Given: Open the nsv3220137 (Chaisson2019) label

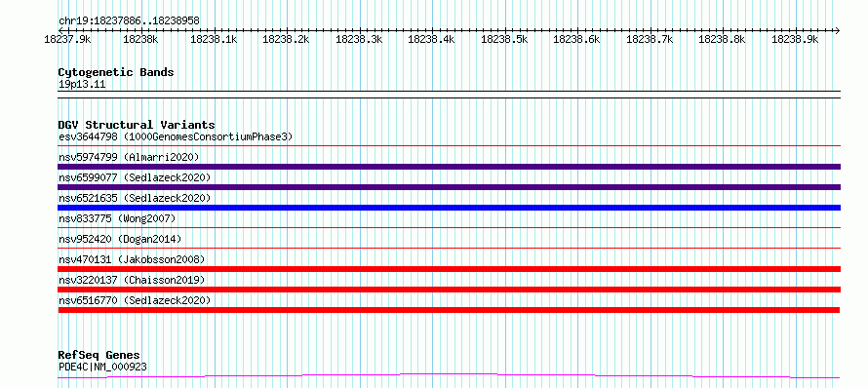Looking at the screenshot, I should [132, 280].
